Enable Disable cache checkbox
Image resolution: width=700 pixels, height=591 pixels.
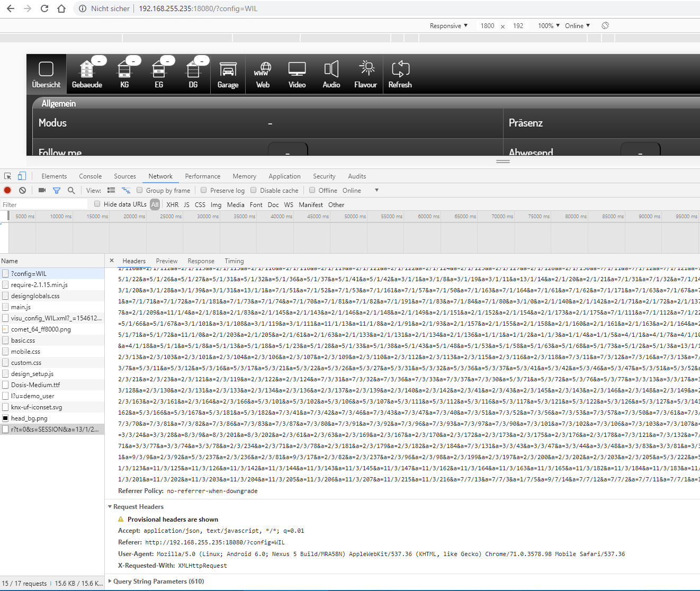point(254,190)
